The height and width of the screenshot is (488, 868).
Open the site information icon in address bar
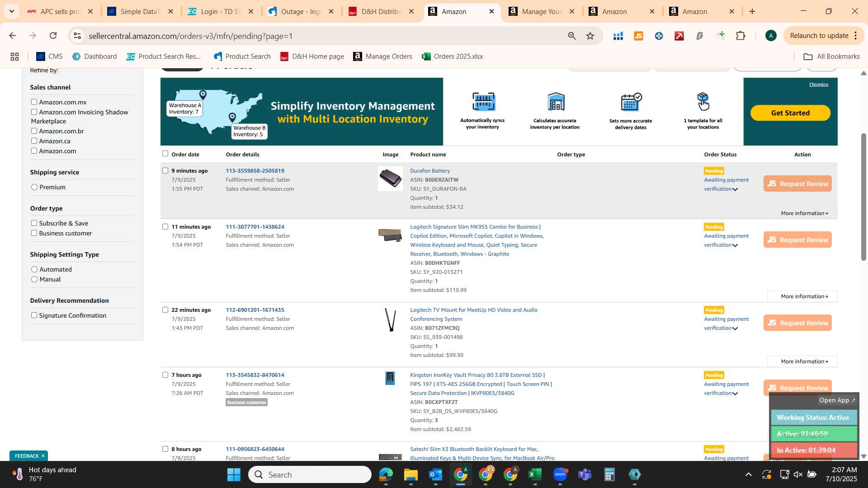point(77,36)
